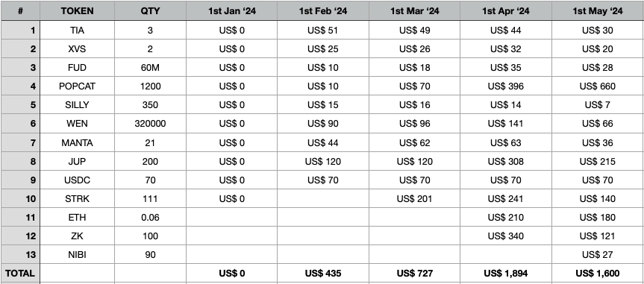The width and height of the screenshot is (644, 284).
Task: Click the ETH quantity 0.06 cell
Action: pyautogui.click(x=150, y=217)
